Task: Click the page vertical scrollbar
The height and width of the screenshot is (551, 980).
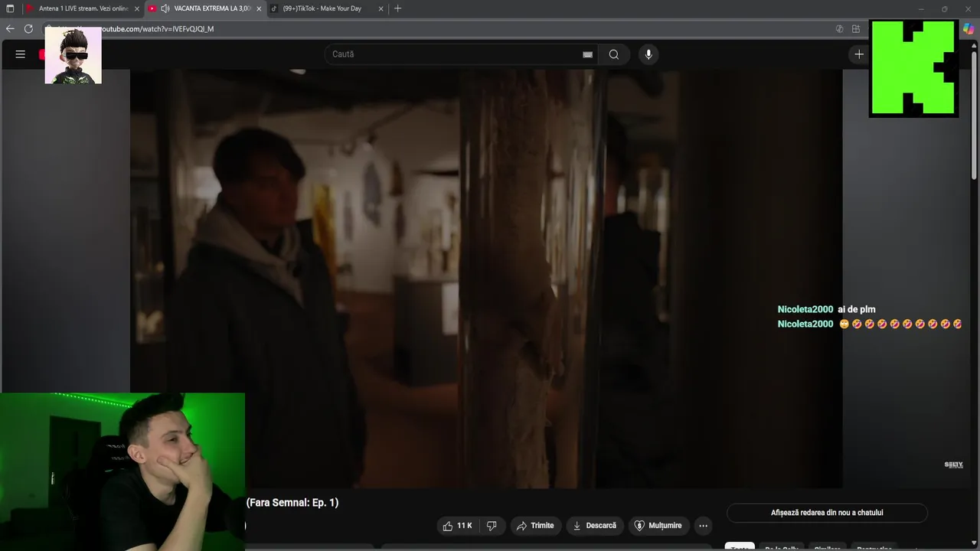Action: tap(975, 115)
